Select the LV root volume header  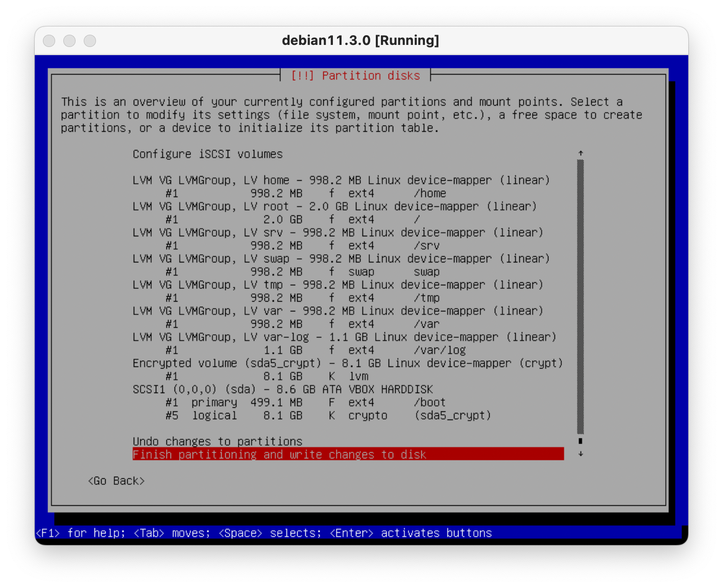pyautogui.click(x=334, y=206)
